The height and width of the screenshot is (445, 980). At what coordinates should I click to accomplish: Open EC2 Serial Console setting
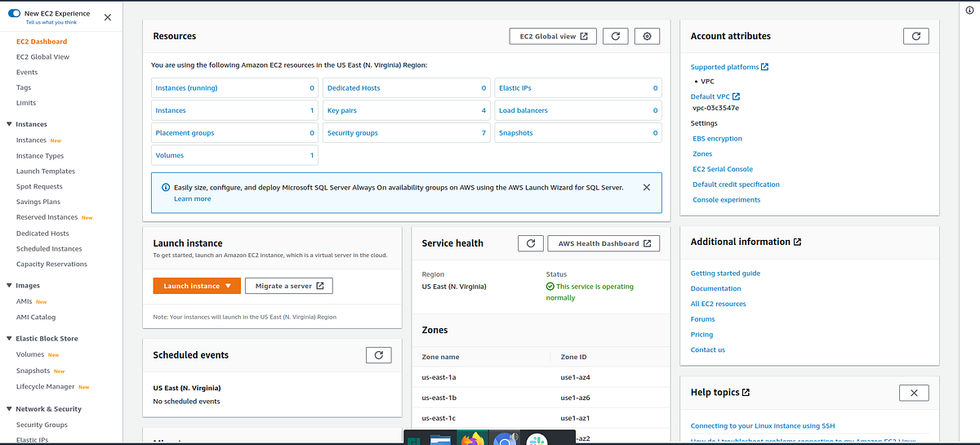723,169
